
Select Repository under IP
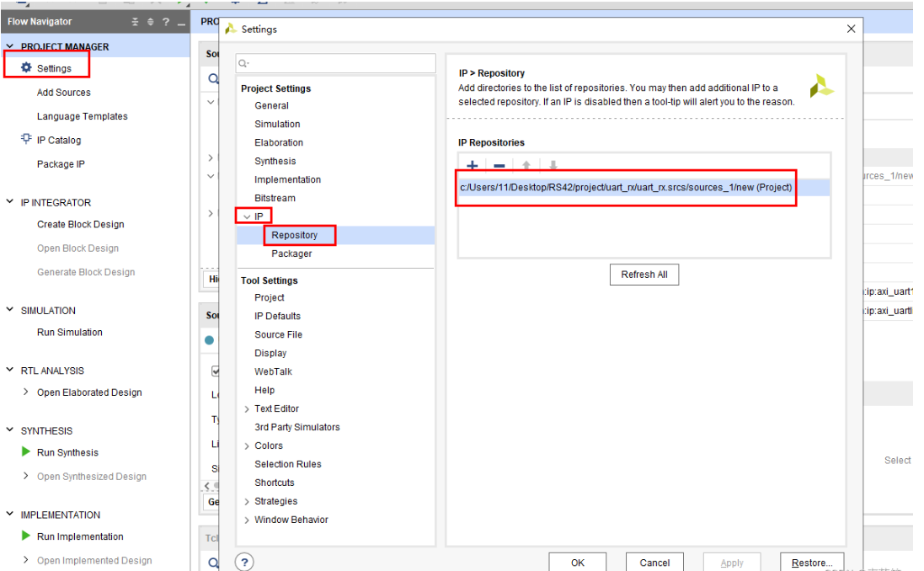(295, 235)
